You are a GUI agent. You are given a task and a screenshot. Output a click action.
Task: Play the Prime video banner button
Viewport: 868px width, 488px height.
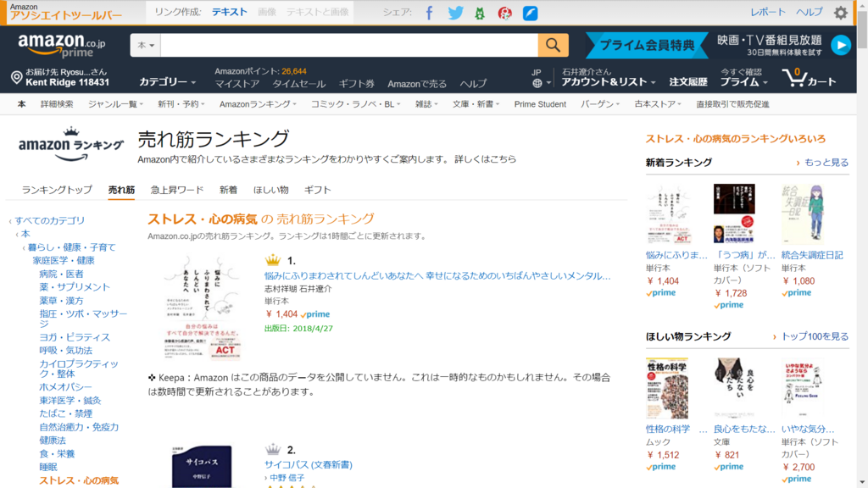click(841, 46)
